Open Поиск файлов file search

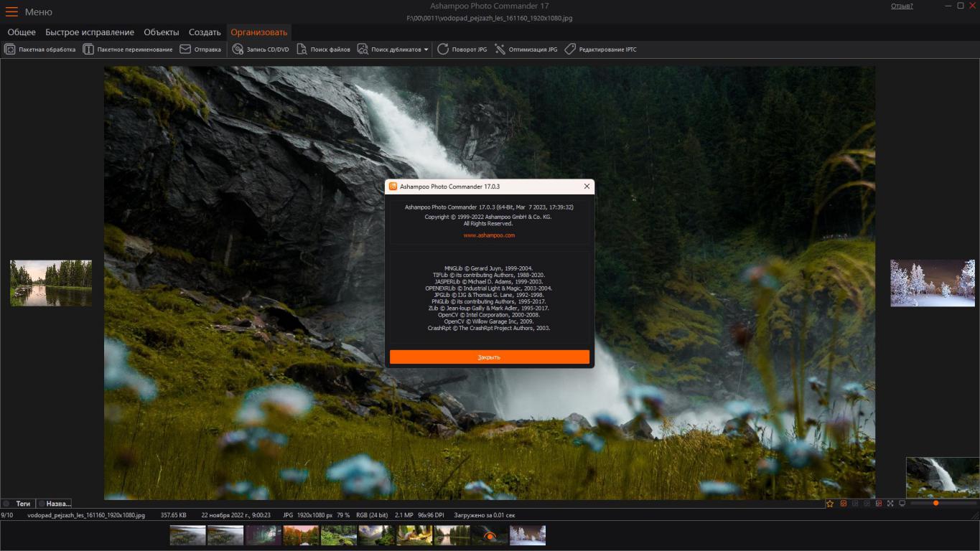click(x=302, y=50)
